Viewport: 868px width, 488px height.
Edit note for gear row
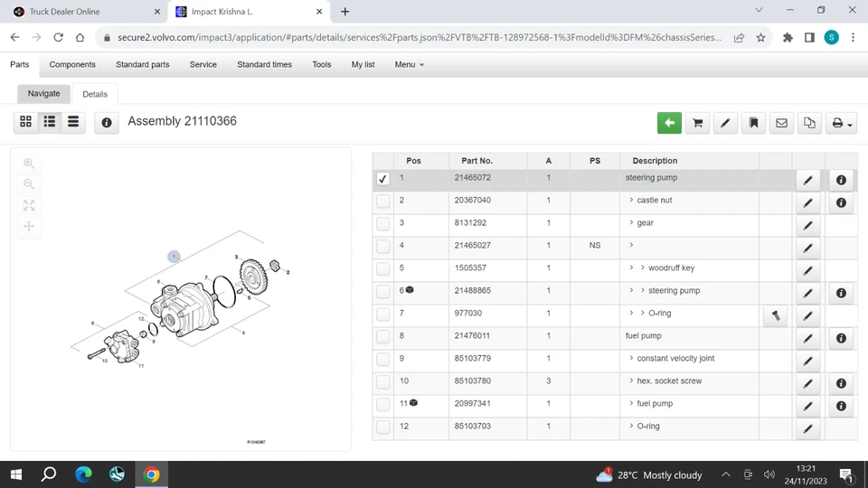coord(807,226)
